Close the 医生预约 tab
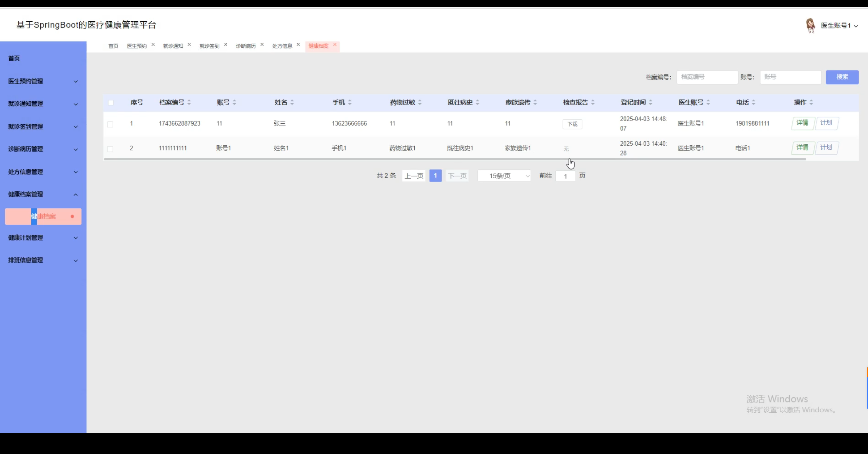The height and width of the screenshot is (454, 868). (153, 44)
